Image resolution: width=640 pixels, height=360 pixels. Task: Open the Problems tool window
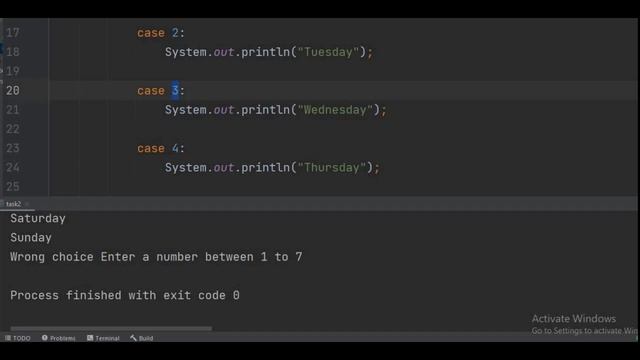(x=59, y=338)
